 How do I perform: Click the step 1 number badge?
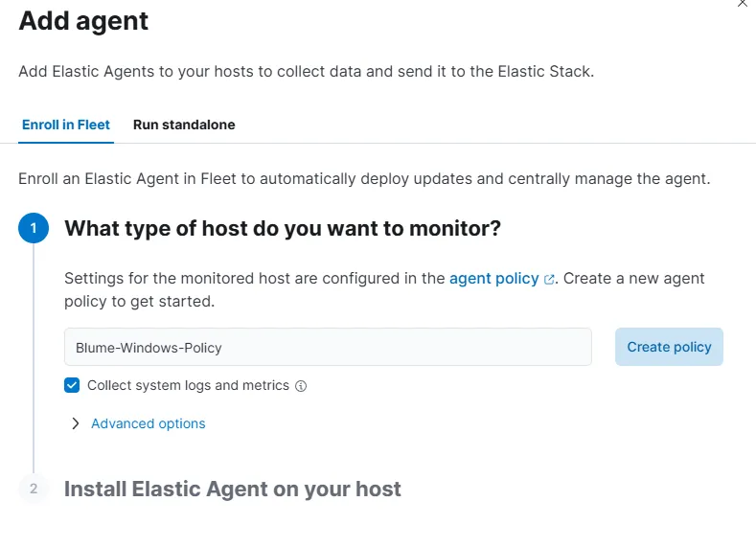(x=34, y=229)
